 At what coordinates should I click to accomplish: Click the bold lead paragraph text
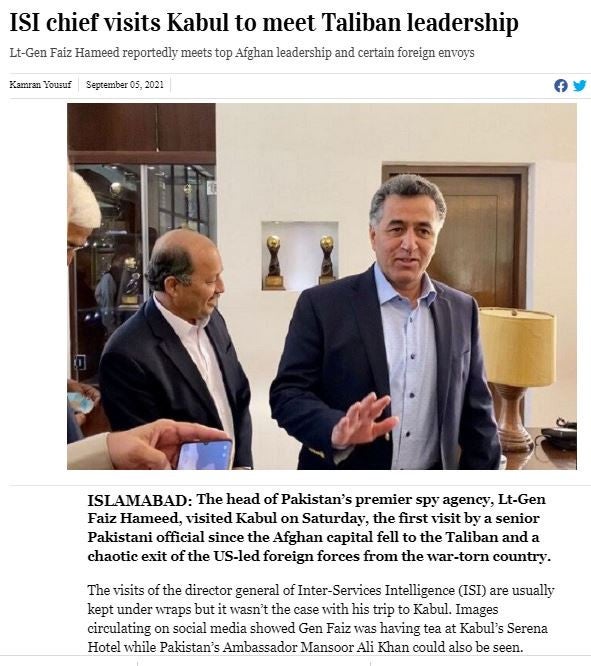319,528
